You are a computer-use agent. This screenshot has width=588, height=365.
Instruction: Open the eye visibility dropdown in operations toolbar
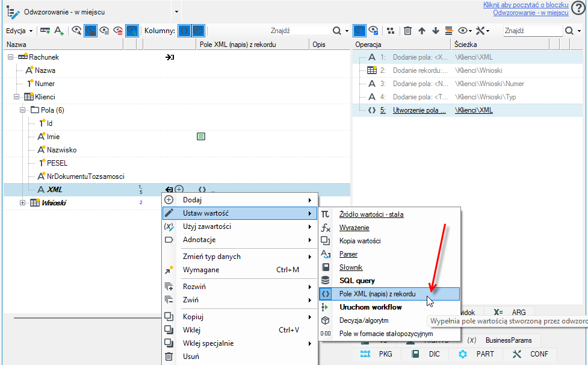[x=465, y=31]
